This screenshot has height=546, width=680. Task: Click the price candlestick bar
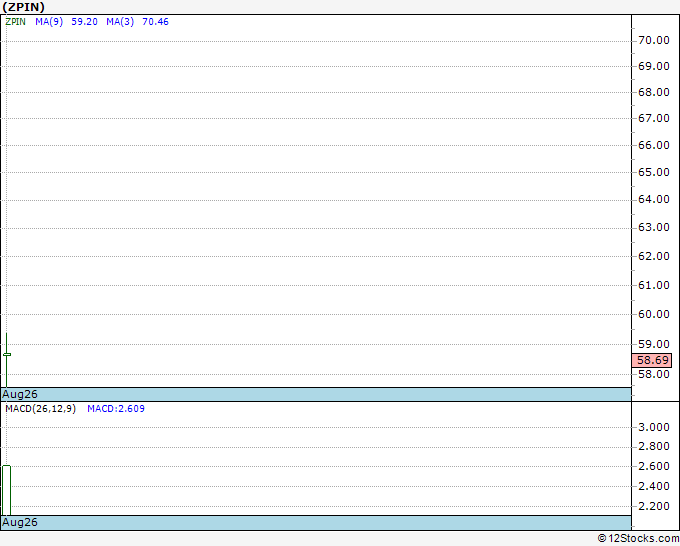pyautogui.click(x=7, y=360)
